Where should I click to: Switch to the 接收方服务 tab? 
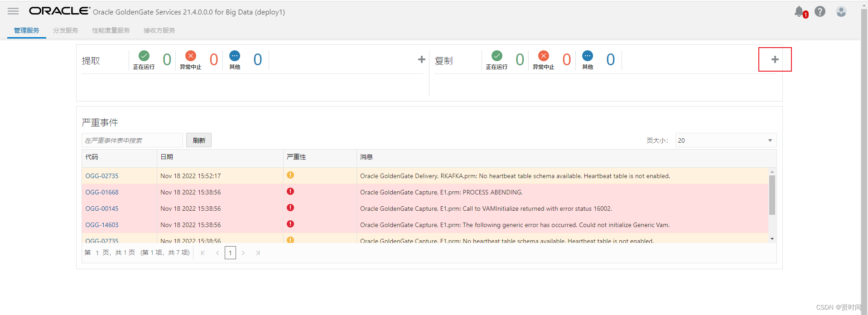click(159, 30)
